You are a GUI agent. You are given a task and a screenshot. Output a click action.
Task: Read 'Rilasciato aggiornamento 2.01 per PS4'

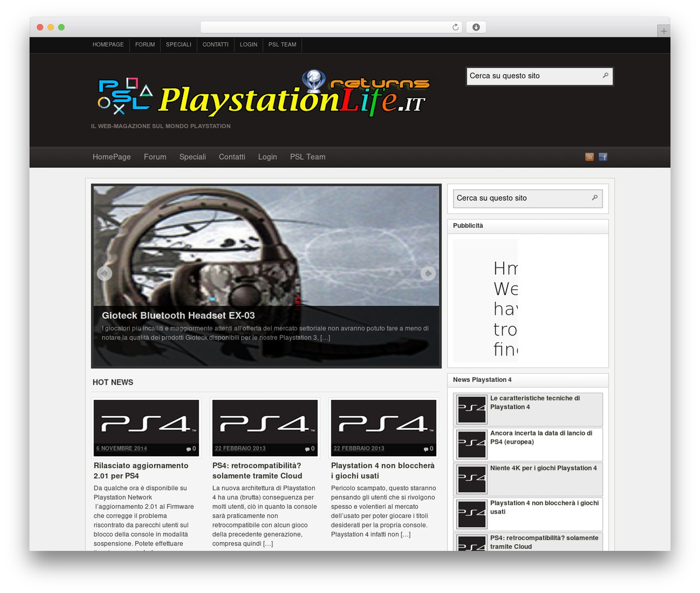point(141,471)
